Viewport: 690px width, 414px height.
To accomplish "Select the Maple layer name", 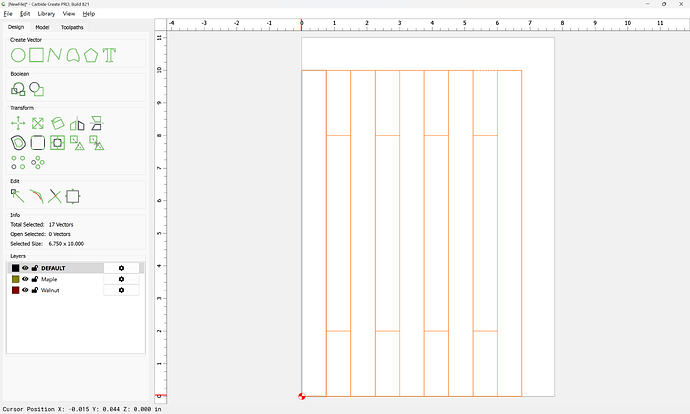I will pyautogui.click(x=50, y=279).
